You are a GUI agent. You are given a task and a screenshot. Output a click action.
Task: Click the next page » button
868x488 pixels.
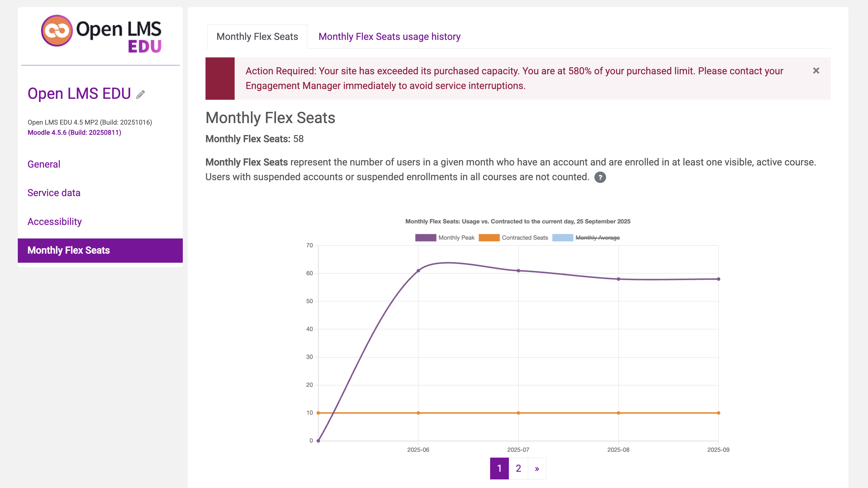(x=537, y=468)
